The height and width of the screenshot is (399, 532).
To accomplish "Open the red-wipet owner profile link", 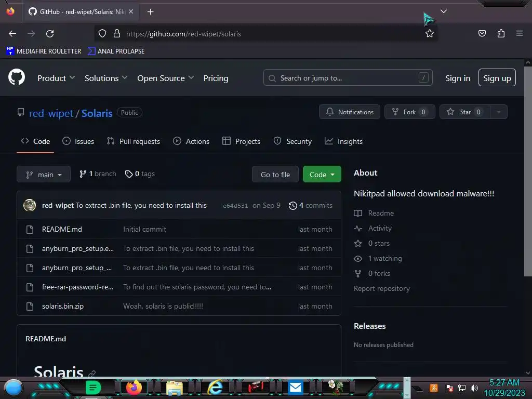I will tap(51, 113).
